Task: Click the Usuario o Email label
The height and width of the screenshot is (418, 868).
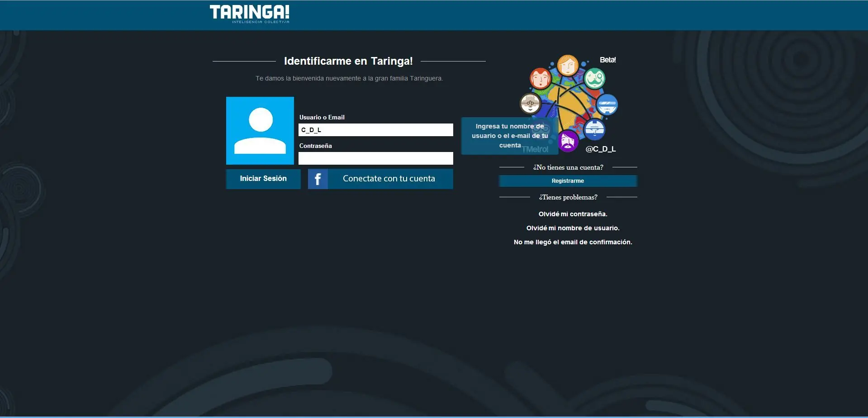Action: (322, 117)
